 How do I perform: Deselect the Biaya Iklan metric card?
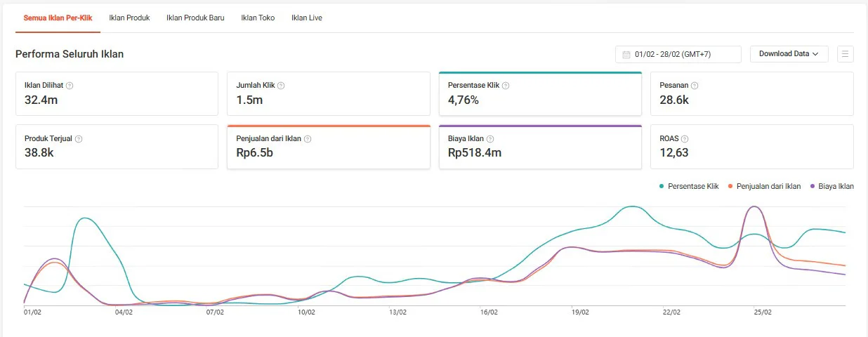(540, 147)
